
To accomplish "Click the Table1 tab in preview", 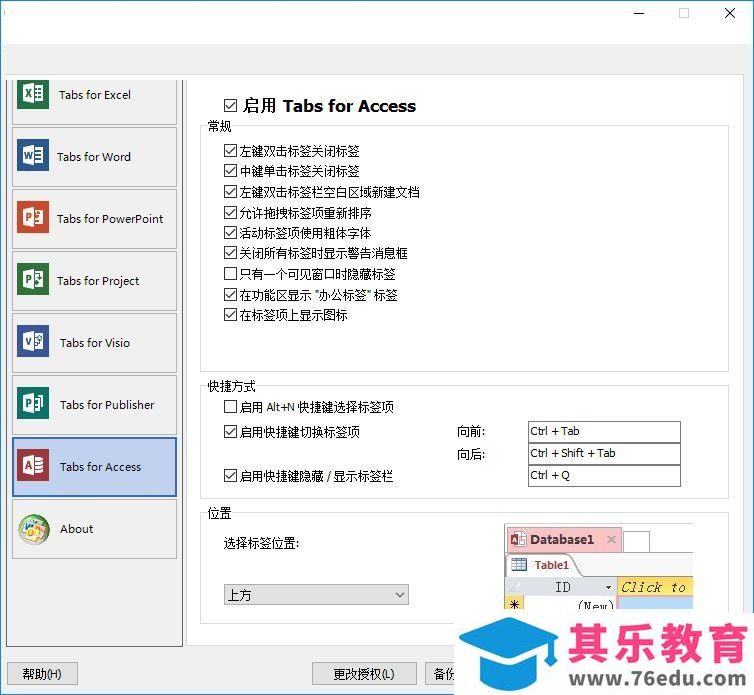I will tap(543, 565).
